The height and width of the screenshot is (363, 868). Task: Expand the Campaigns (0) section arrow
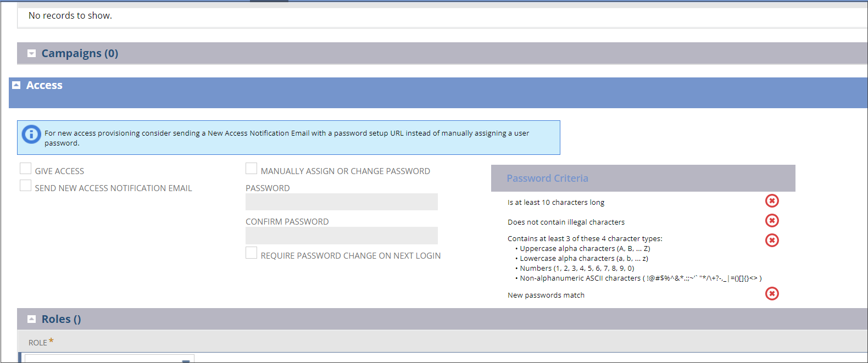coord(31,53)
